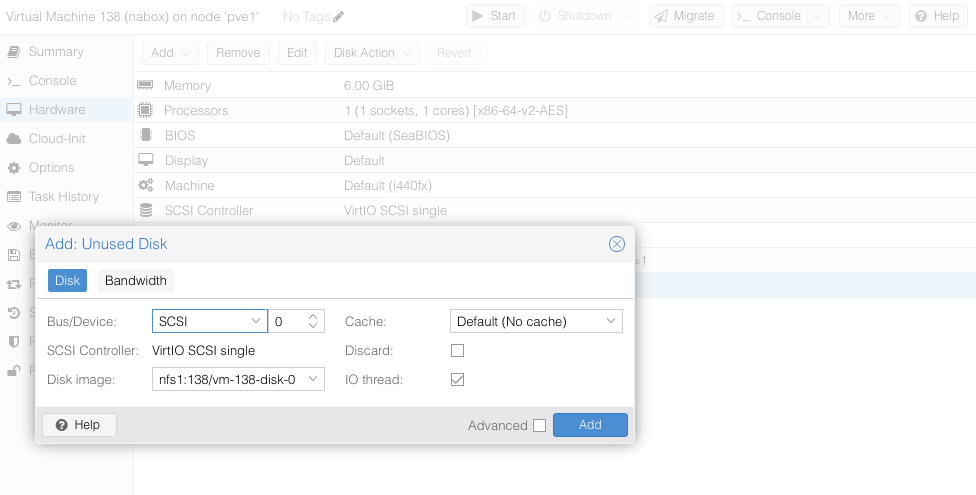Open the Disk Action menu
This screenshot has height=495, width=976.
tap(372, 53)
